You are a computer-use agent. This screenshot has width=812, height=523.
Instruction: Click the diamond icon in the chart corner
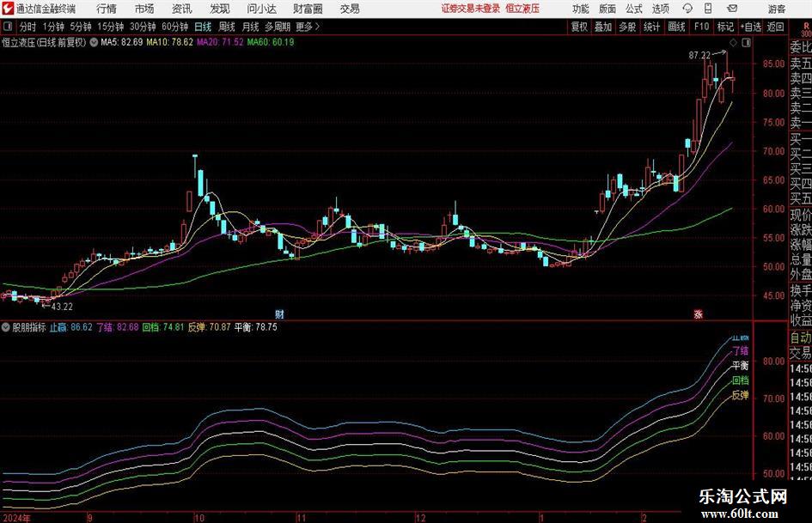click(733, 43)
